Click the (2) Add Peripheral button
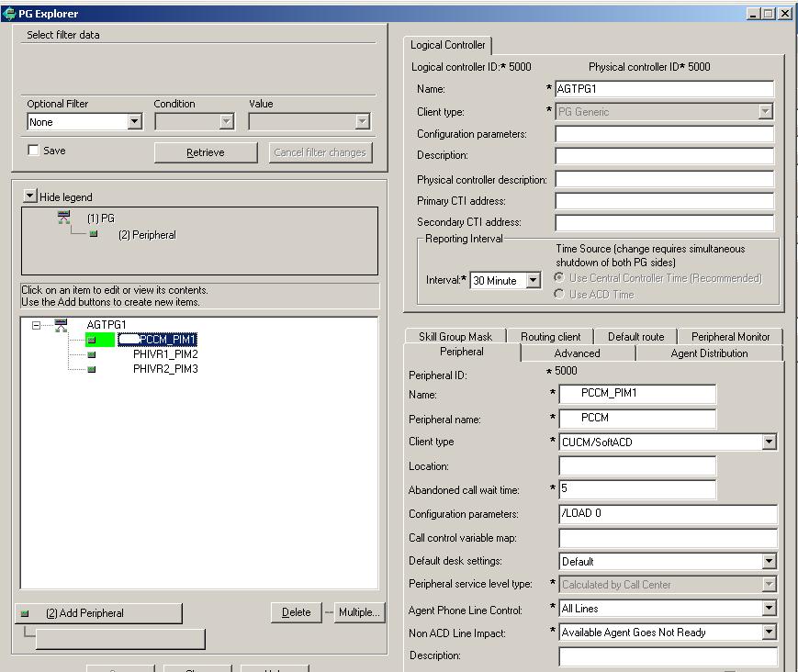 (x=99, y=613)
